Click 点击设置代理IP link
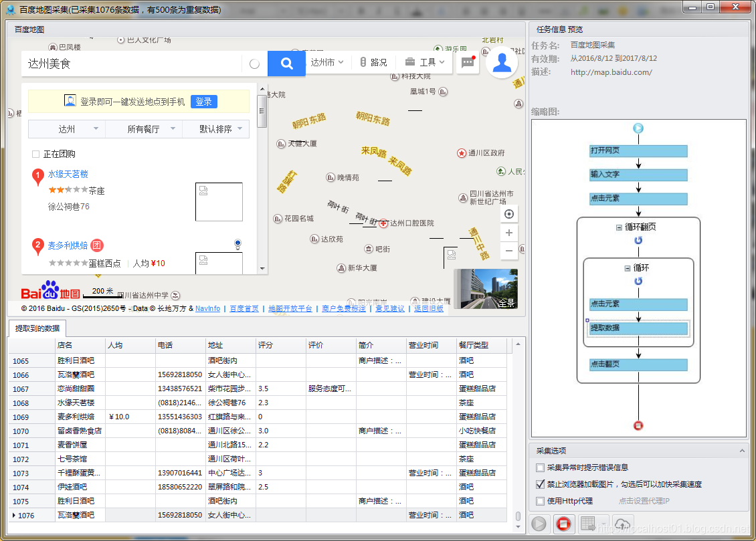 tap(644, 501)
